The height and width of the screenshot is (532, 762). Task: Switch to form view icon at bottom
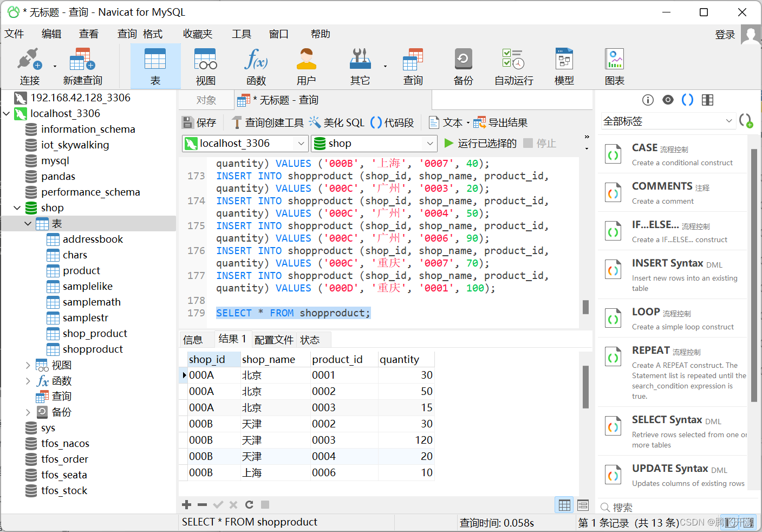[x=583, y=505]
